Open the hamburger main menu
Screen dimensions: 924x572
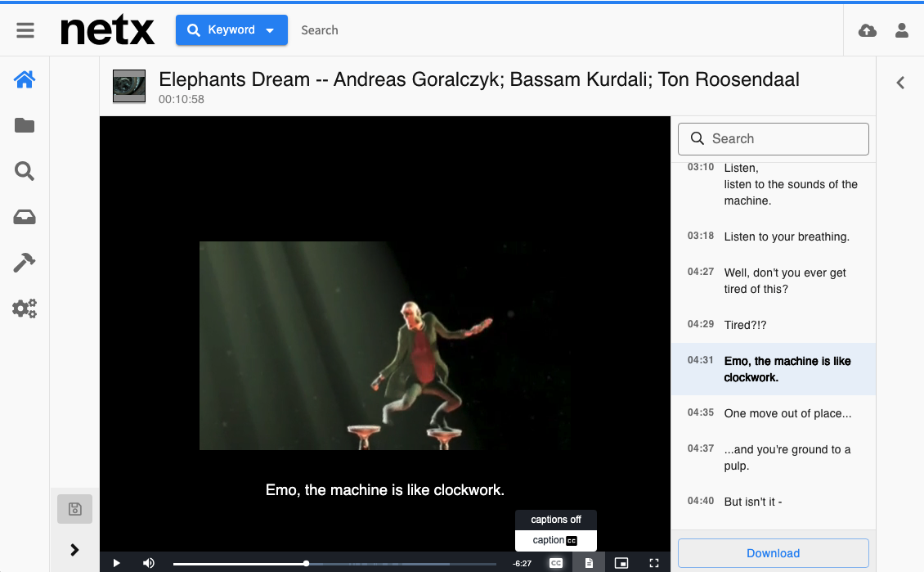point(25,30)
